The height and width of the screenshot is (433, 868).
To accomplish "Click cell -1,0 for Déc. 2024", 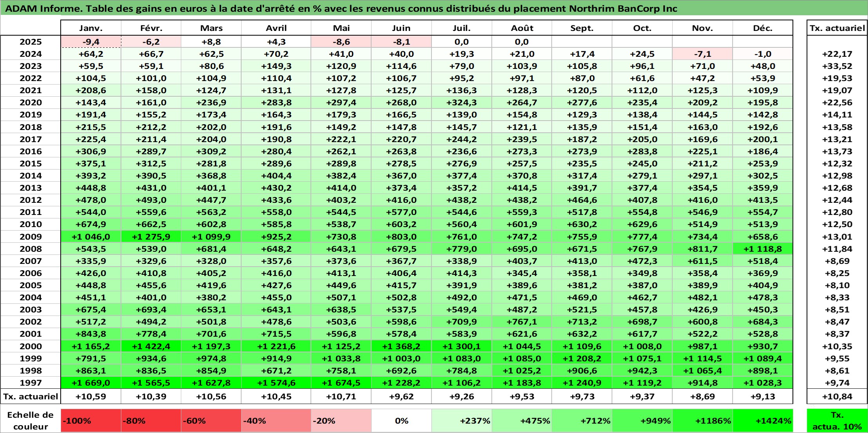I will pyautogui.click(x=763, y=54).
